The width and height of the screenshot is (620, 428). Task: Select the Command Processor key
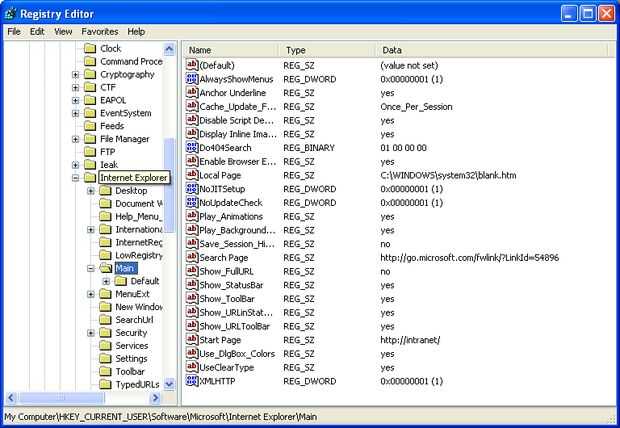131,62
